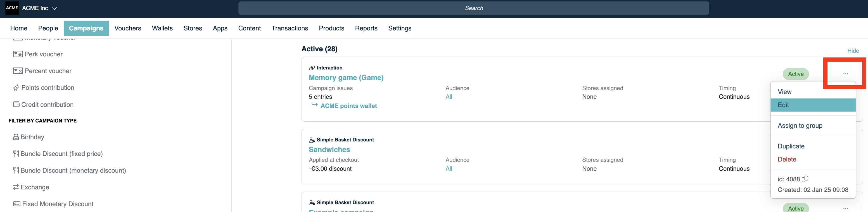This screenshot has width=868, height=212.
Task: Copy the campaign id 4088 using copy icon
Action: (806, 179)
